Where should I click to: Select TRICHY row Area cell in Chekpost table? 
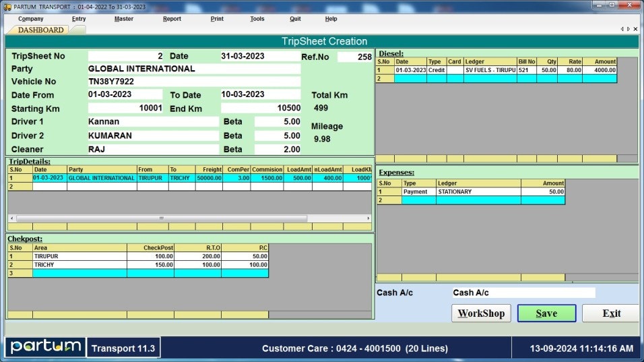tap(79, 265)
